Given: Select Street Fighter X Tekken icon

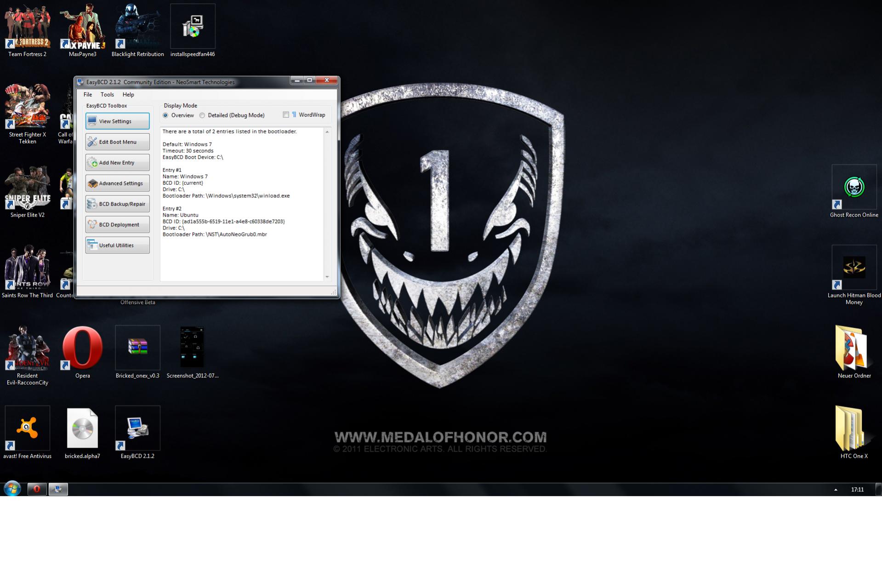Looking at the screenshot, I should click(x=28, y=114).
